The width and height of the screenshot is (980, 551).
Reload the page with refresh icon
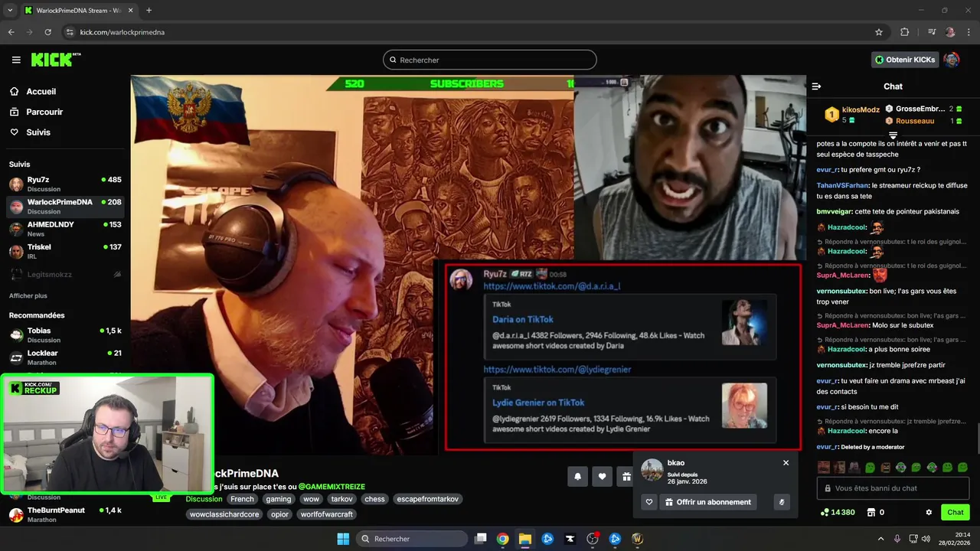pos(47,32)
